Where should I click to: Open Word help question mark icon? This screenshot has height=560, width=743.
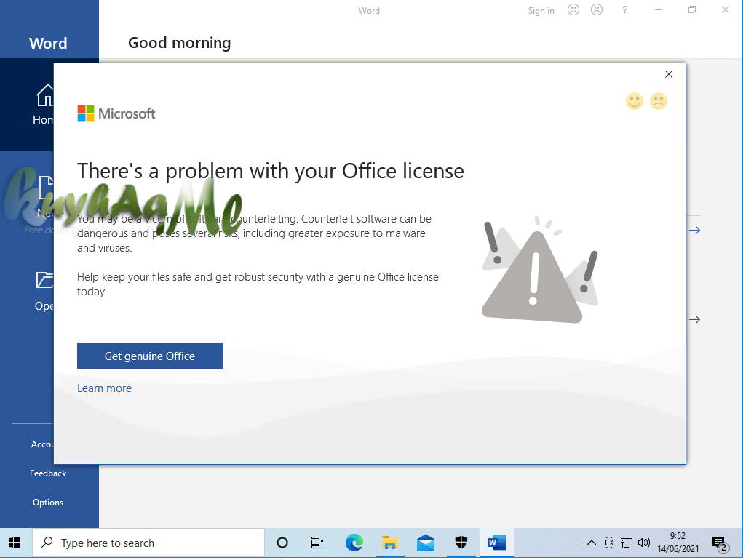[x=624, y=10]
